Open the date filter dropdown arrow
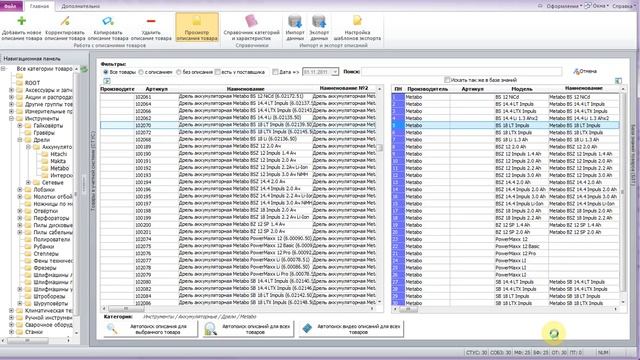The image size is (640, 360). 335,72
